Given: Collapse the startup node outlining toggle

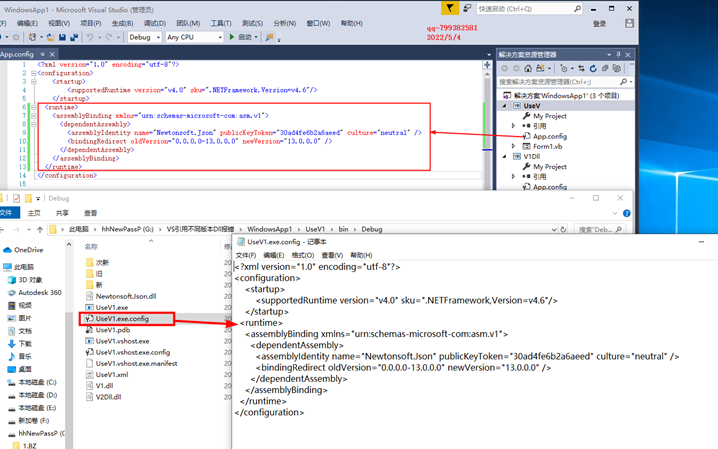Looking at the screenshot, I should (33, 81).
